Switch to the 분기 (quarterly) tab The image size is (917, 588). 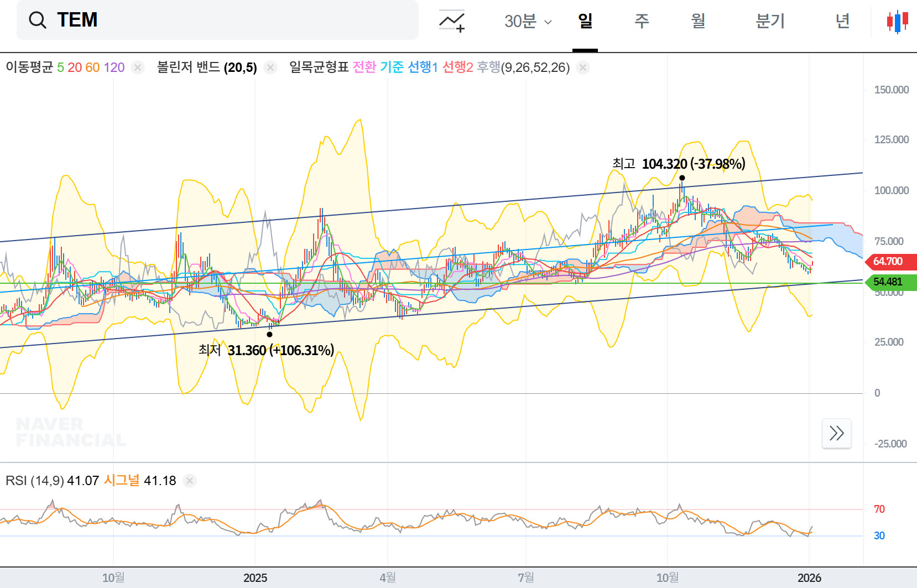(x=770, y=21)
